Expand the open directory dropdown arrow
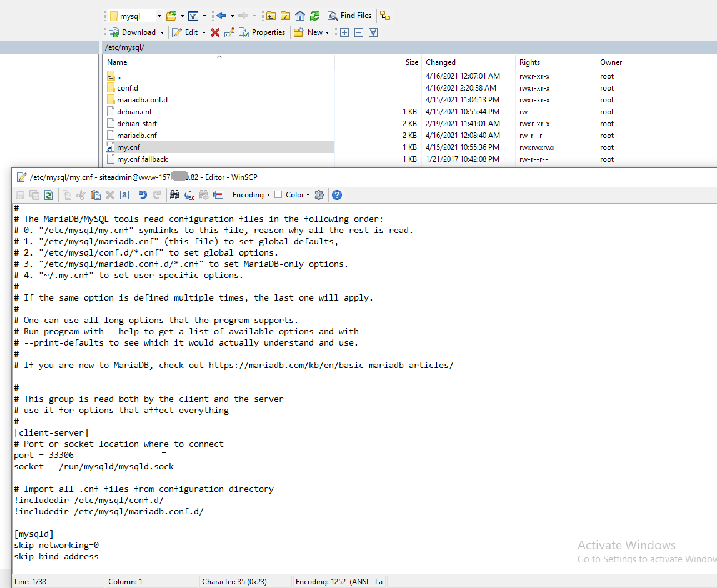 click(182, 16)
